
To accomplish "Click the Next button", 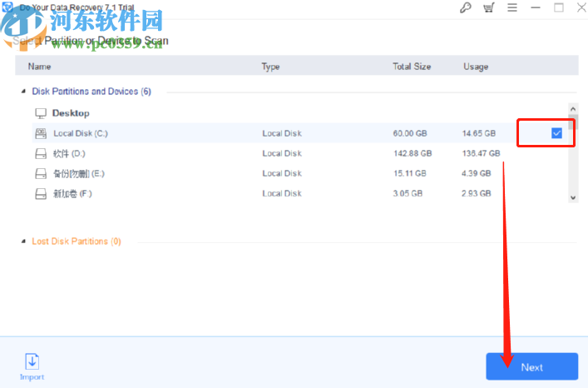I will (531, 366).
